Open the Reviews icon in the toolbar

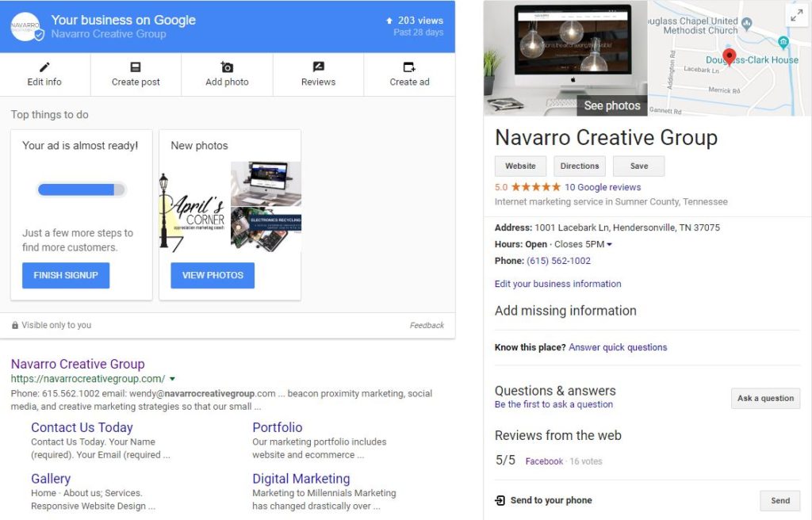coord(319,67)
